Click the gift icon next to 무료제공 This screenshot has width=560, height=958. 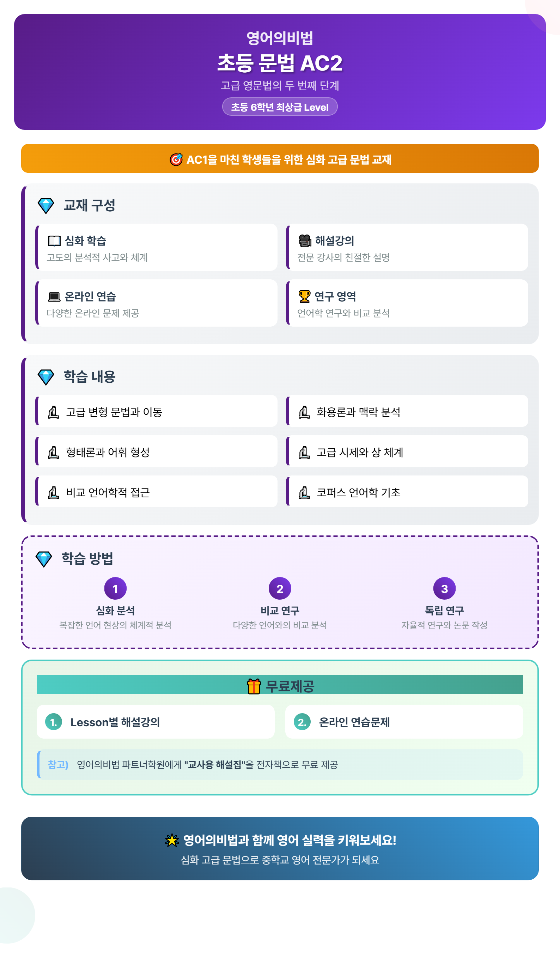point(254,686)
